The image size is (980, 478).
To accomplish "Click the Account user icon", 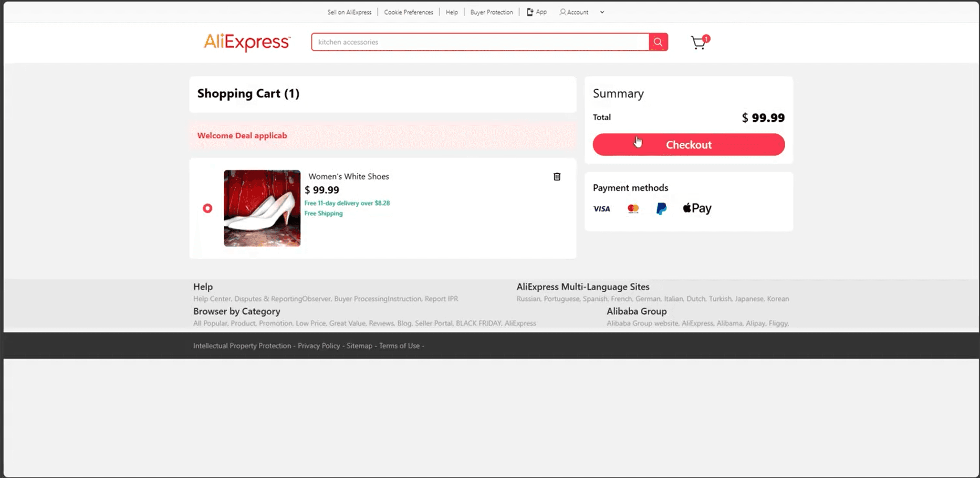I will 562,12.
